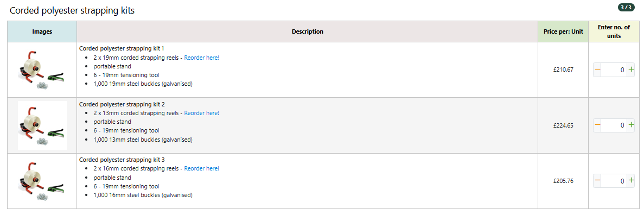644x215 pixels.
Task: Open Reorder here link for 19mm reels
Action: pyautogui.click(x=202, y=58)
